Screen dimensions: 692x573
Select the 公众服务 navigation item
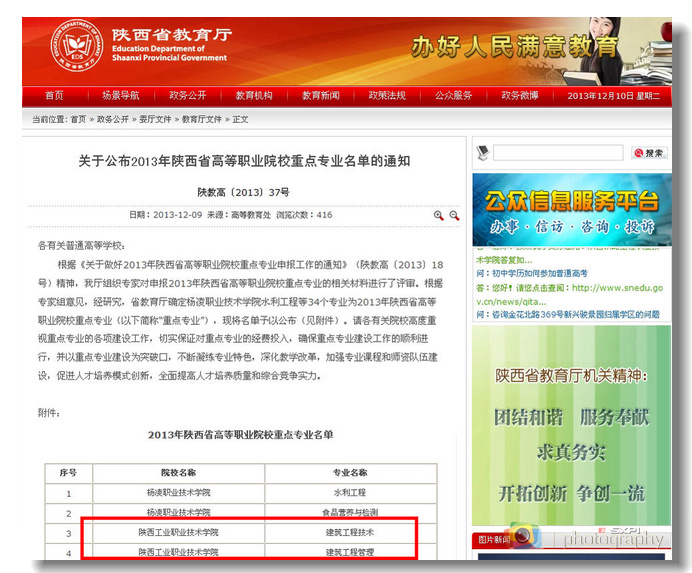453,96
